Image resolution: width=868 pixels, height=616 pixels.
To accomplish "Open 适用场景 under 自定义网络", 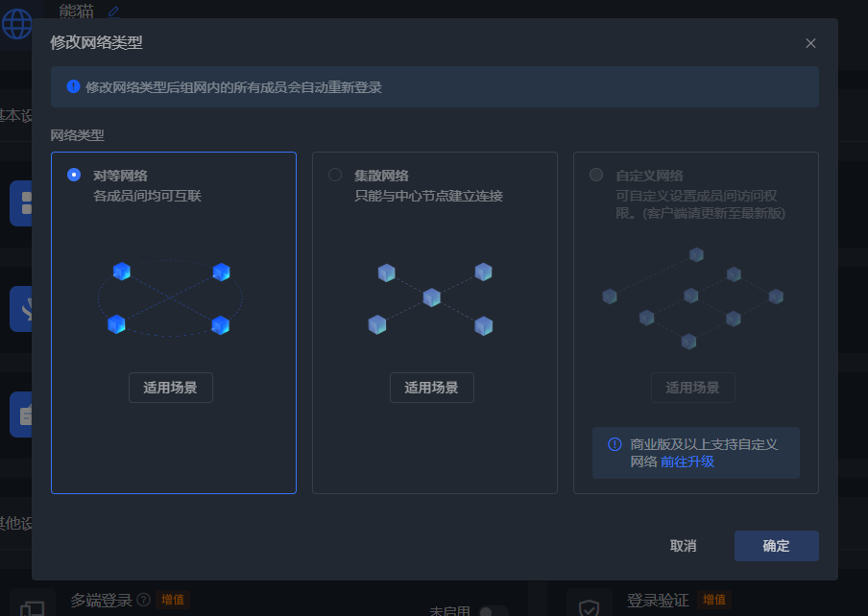I will click(x=693, y=388).
